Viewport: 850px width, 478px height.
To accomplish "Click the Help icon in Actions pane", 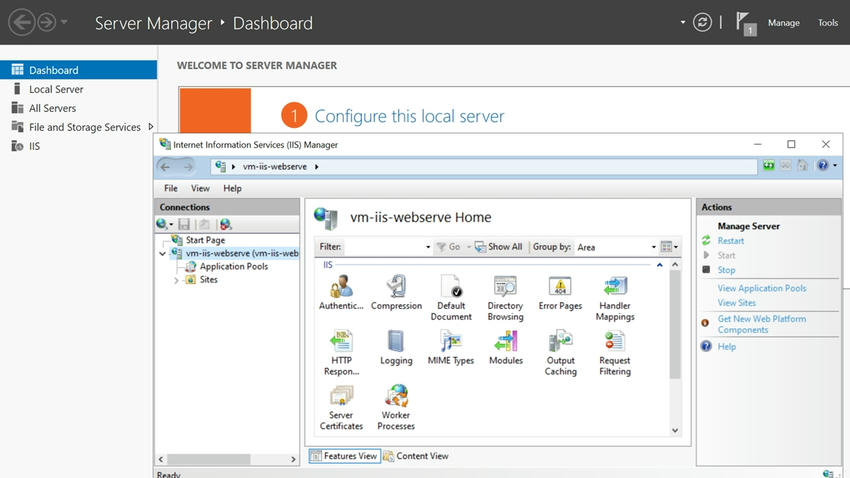I will (x=706, y=346).
